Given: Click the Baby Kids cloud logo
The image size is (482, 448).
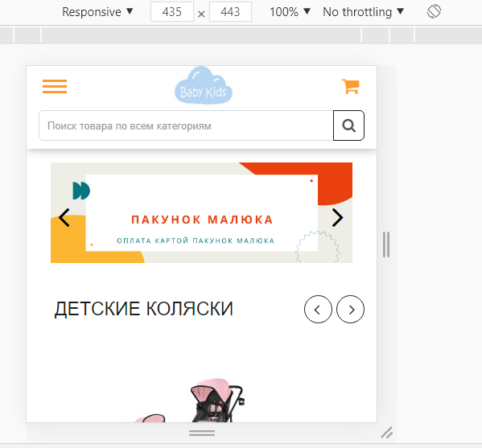Looking at the screenshot, I should pyautogui.click(x=204, y=85).
